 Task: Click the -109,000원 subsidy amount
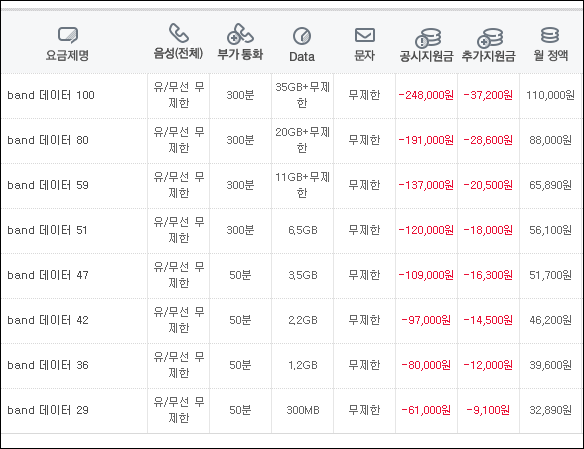426,276
